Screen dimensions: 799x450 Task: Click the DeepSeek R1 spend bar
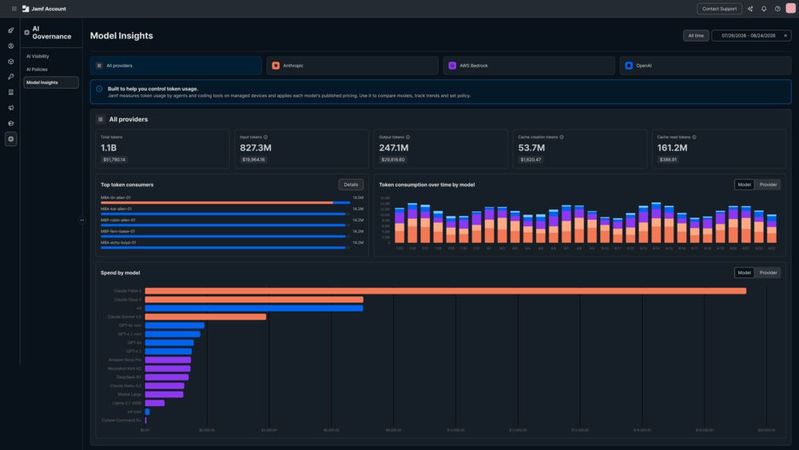(x=167, y=377)
